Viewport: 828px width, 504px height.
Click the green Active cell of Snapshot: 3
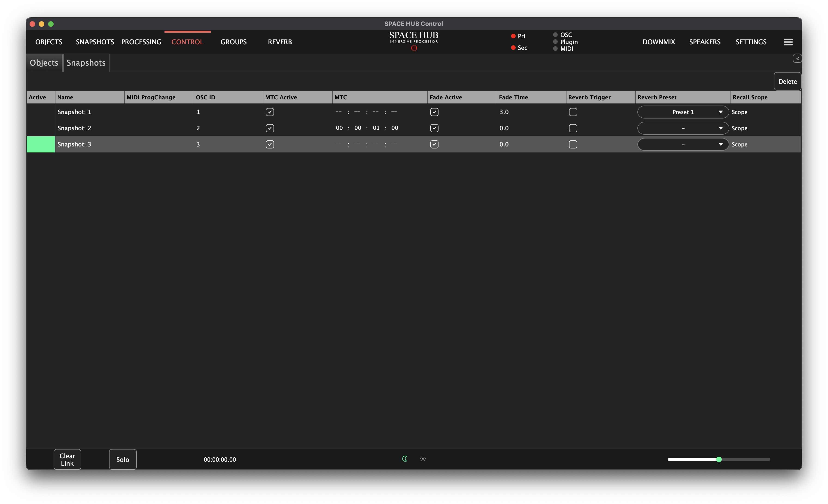[41, 144]
